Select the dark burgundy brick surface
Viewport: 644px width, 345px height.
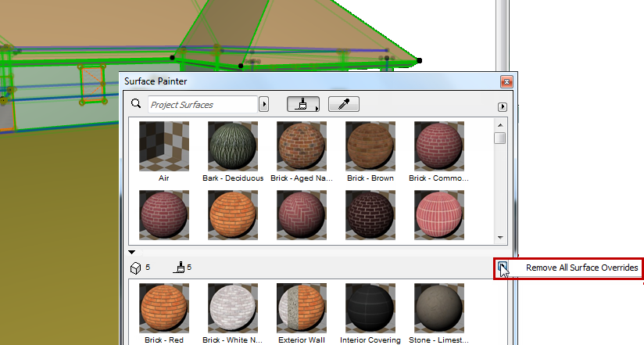pos(370,215)
